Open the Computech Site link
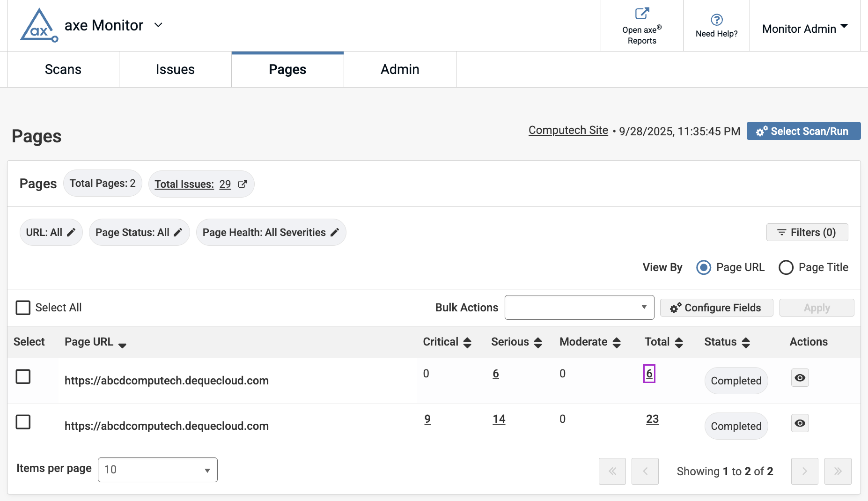The height and width of the screenshot is (501, 868). (568, 130)
